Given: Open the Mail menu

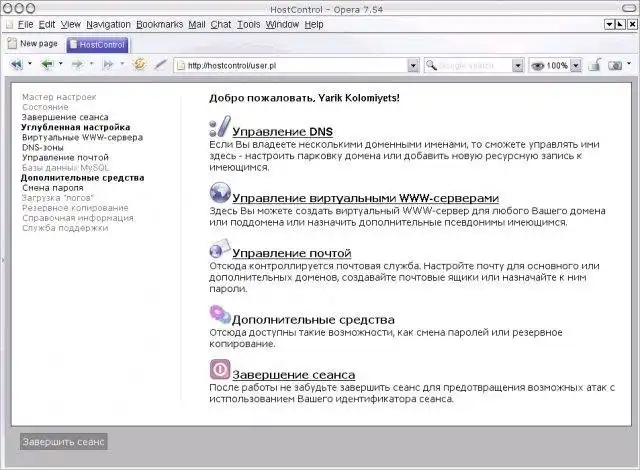Looking at the screenshot, I should (x=197, y=24).
